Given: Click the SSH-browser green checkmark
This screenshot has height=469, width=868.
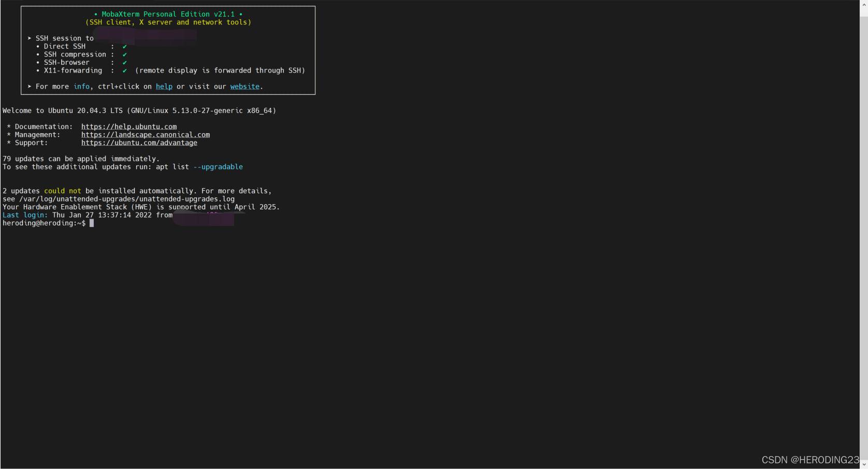Looking at the screenshot, I should (125, 63).
